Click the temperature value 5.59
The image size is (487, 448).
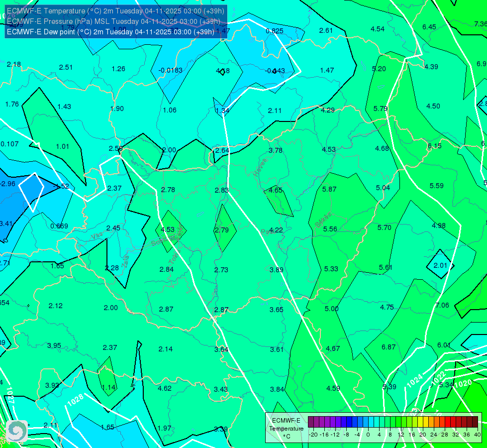tap(436, 186)
